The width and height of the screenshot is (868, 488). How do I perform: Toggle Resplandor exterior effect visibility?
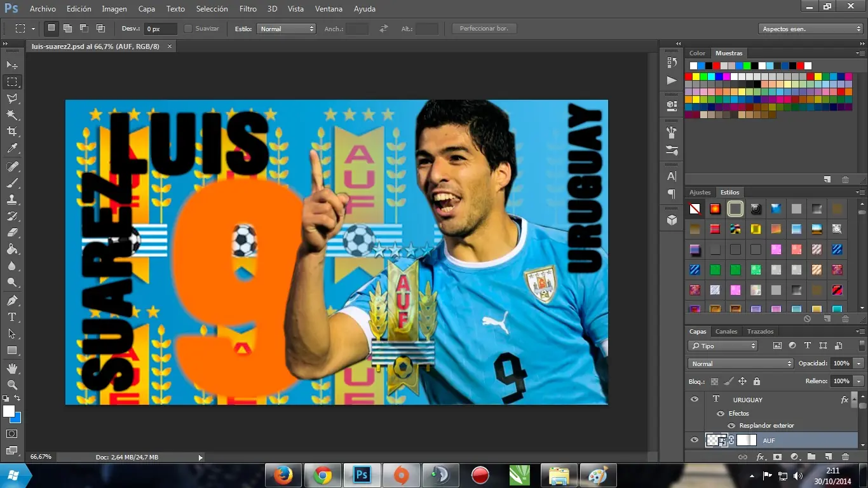(x=731, y=426)
